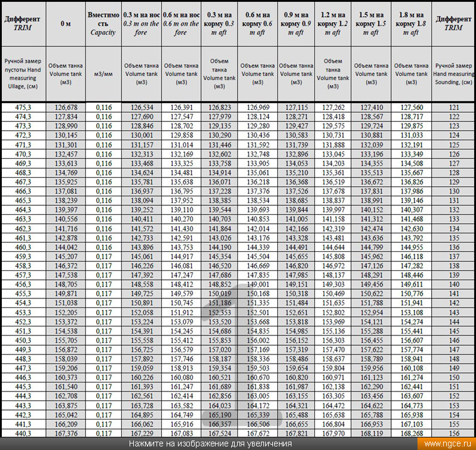Click capacity 0,116 in the 475,3 row
This screenshot has width=476, height=450.
[104, 107]
